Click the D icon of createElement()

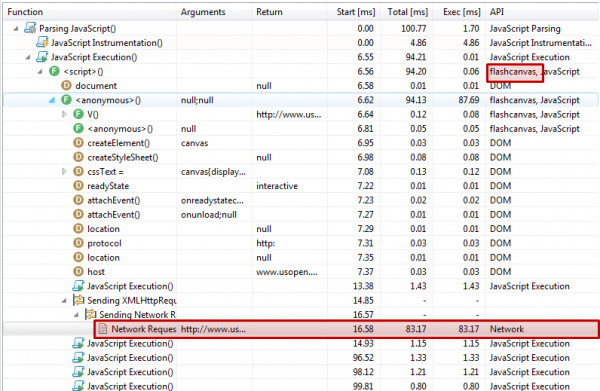(78, 143)
